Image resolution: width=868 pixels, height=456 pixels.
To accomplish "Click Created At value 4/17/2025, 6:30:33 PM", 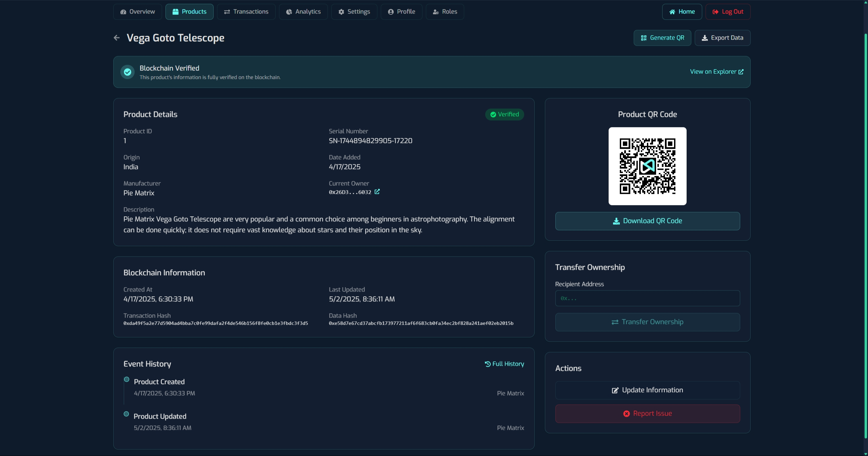I will (x=158, y=299).
